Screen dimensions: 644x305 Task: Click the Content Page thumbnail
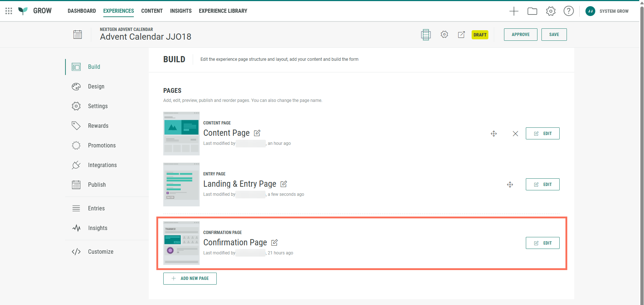181,134
